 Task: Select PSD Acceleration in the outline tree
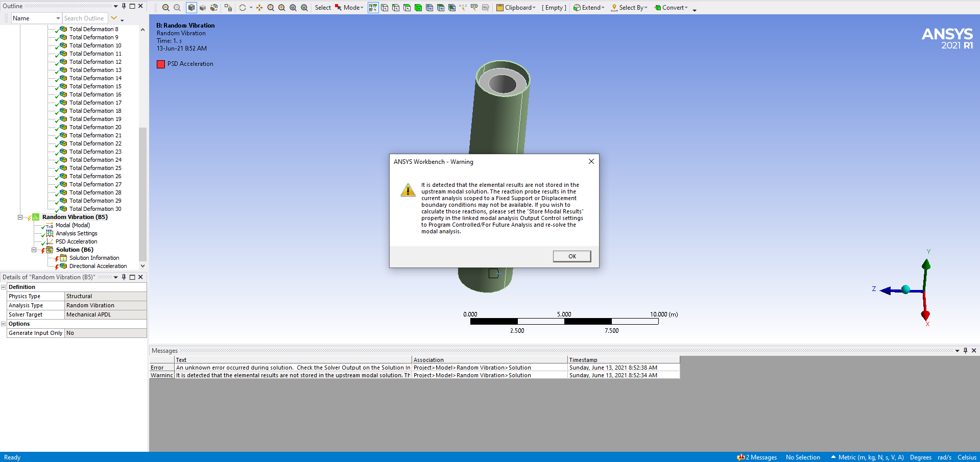[76, 241]
